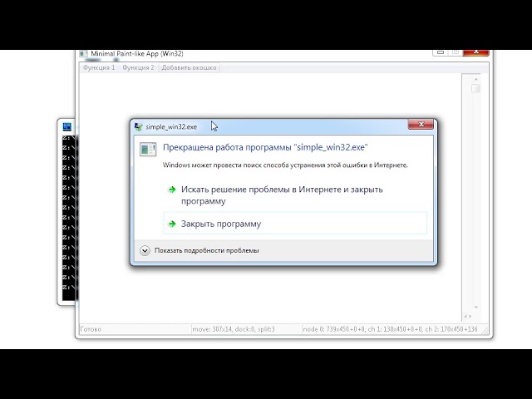Open 'Функция 1' menu in Paint-like App
This screenshot has height=399, width=532.
(x=99, y=67)
